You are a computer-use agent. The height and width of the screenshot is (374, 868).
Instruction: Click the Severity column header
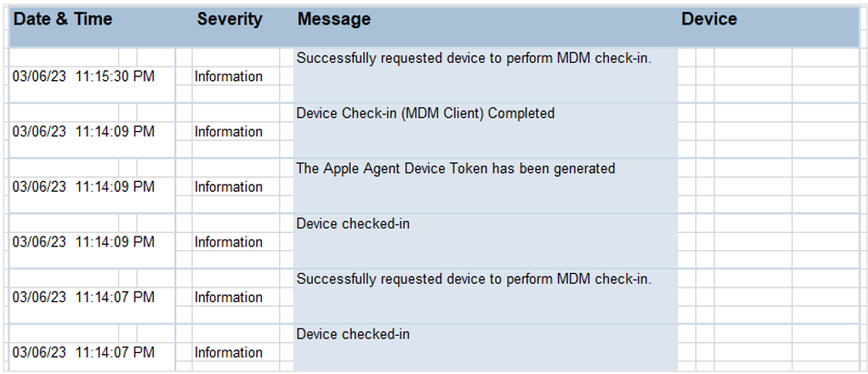coord(230,19)
